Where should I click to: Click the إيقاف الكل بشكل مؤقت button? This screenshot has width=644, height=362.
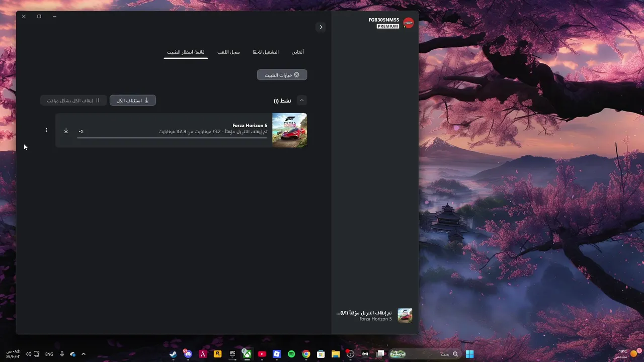point(73,101)
